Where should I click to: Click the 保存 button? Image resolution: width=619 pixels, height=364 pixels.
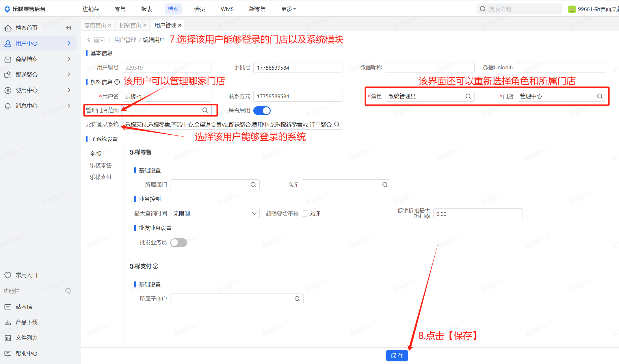tap(397, 356)
